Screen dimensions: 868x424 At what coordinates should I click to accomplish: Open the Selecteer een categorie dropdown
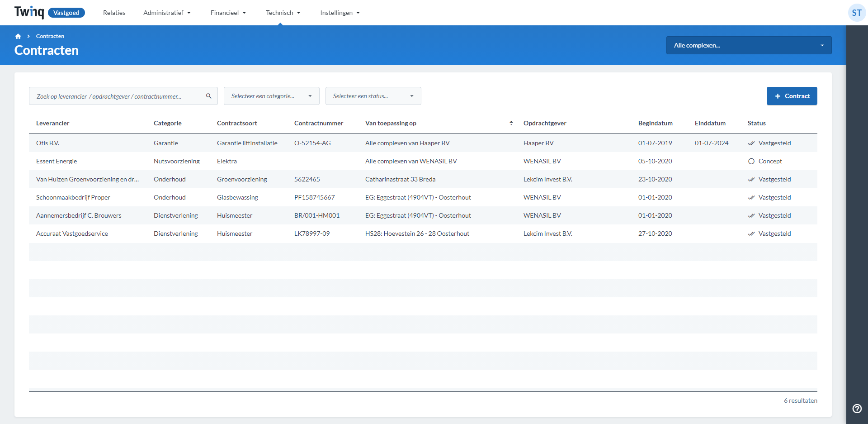pos(271,96)
